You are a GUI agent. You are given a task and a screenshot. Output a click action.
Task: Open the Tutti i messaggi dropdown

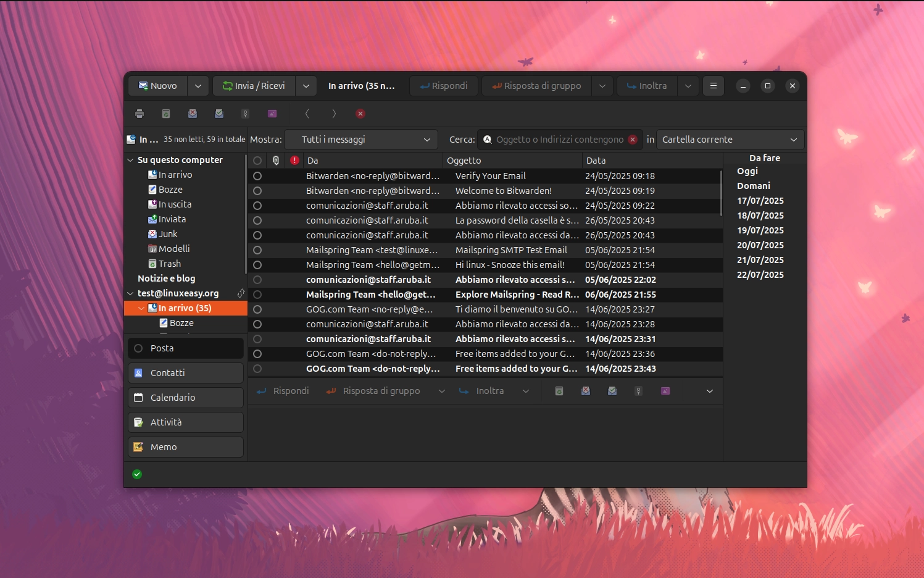(x=361, y=140)
